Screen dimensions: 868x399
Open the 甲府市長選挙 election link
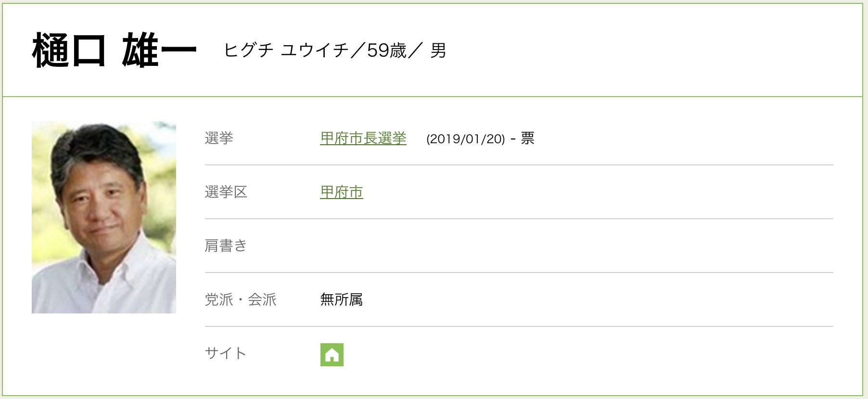tap(363, 138)
